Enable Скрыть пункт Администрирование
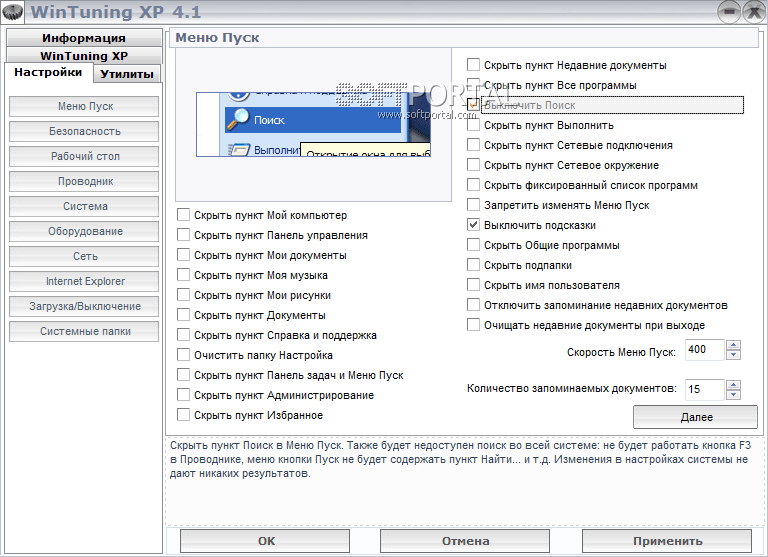Screen dimensions: 768x557 pos(183,395)
